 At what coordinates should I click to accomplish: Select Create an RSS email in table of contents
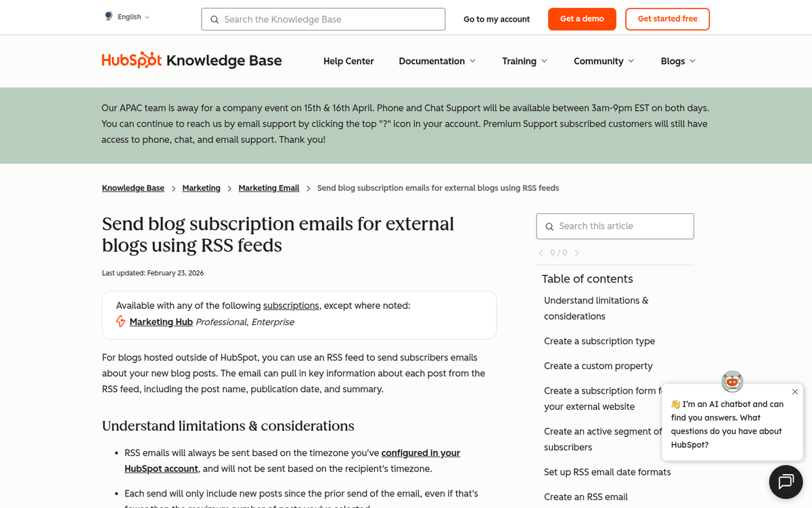(585, 496)
